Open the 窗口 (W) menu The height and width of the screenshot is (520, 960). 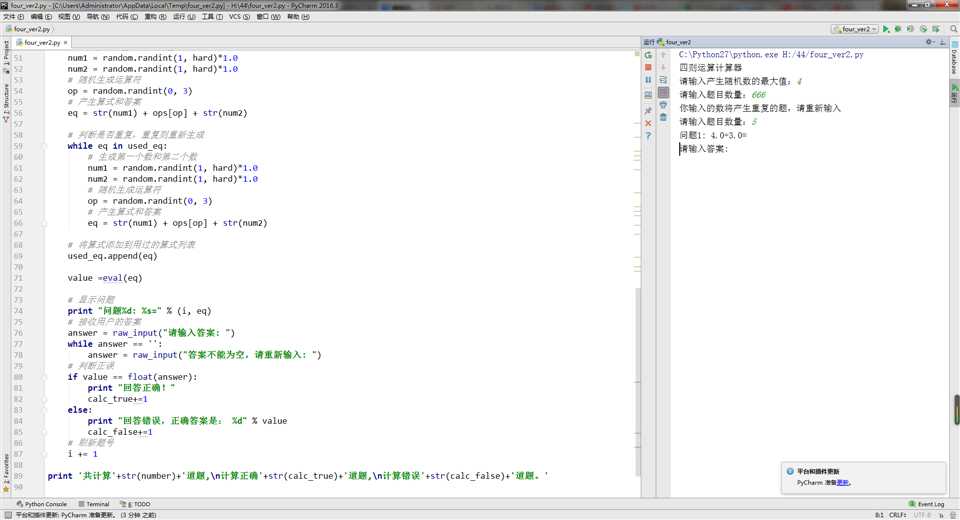pos(268,17)
